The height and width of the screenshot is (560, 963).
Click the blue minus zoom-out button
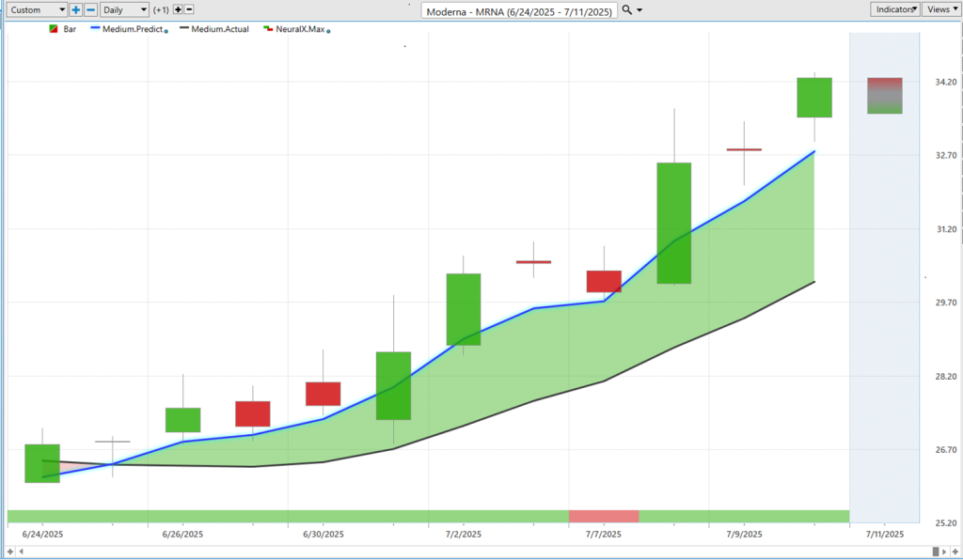pyautogui.click(x=91, y=9)
